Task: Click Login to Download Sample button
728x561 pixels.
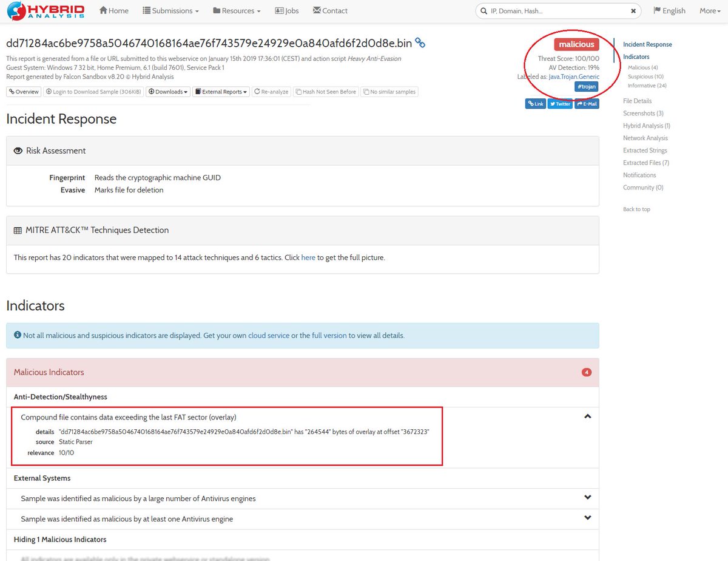Action: tap(93, 92)
